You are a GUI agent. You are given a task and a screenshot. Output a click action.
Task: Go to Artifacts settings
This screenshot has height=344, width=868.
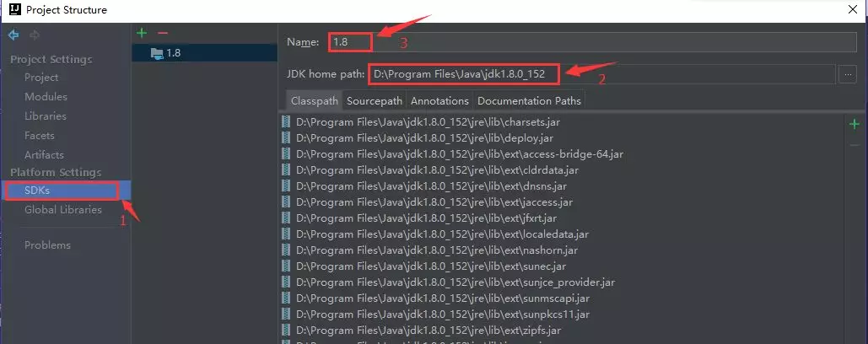tap(44, 155)
